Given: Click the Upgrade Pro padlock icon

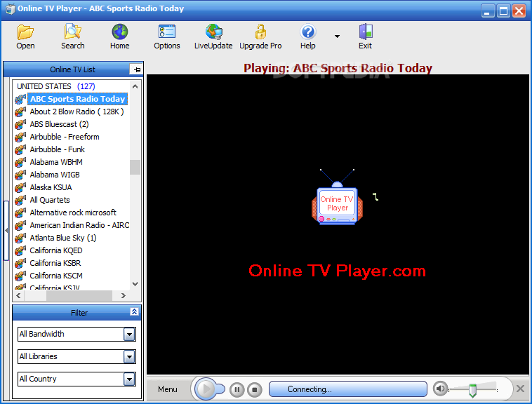Looking at the screenshot, I should [x=260, y=36].
